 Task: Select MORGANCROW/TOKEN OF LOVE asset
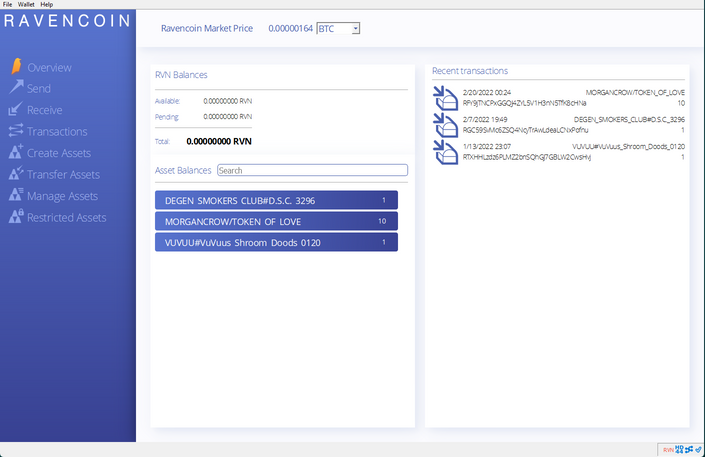(x=276, y=221)
